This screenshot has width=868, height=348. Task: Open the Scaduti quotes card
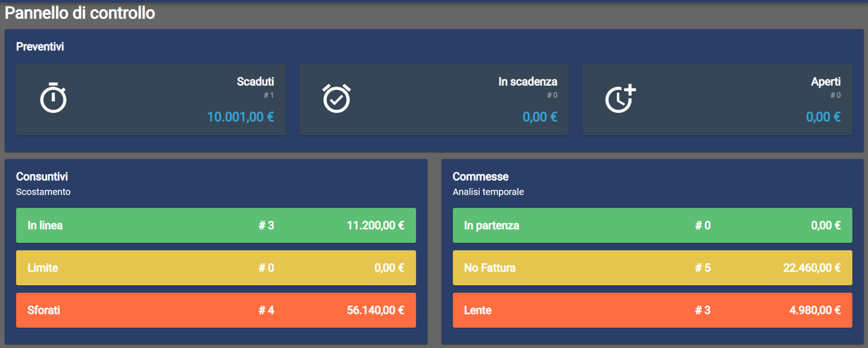click(151, 100)
